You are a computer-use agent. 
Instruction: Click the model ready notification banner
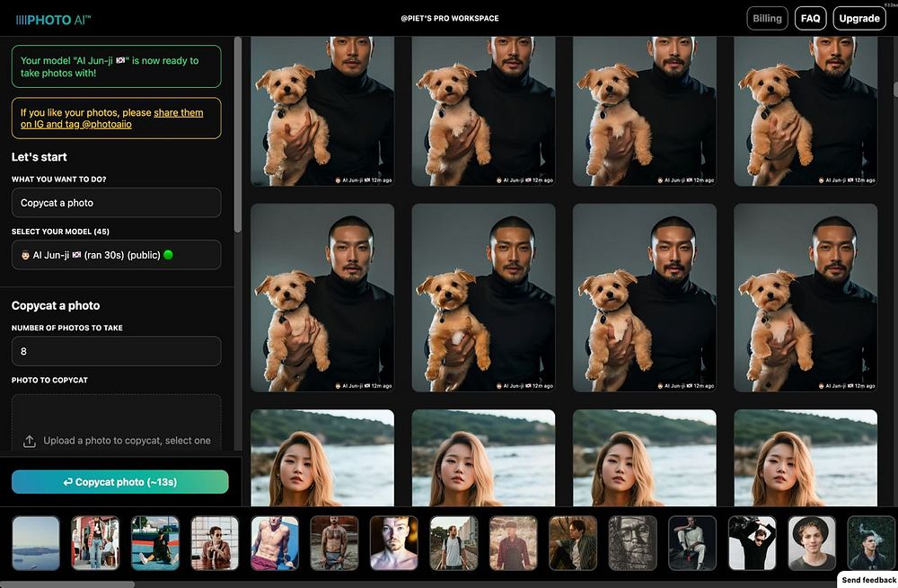coord(116,66)
